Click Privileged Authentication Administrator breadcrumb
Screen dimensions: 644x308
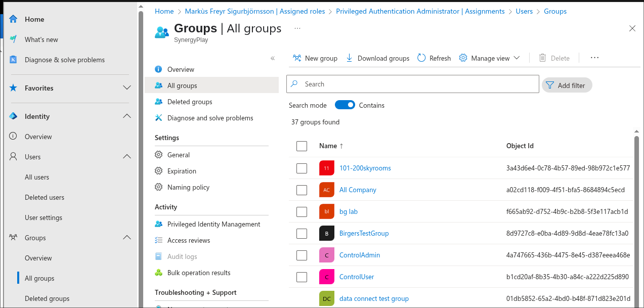420,11
